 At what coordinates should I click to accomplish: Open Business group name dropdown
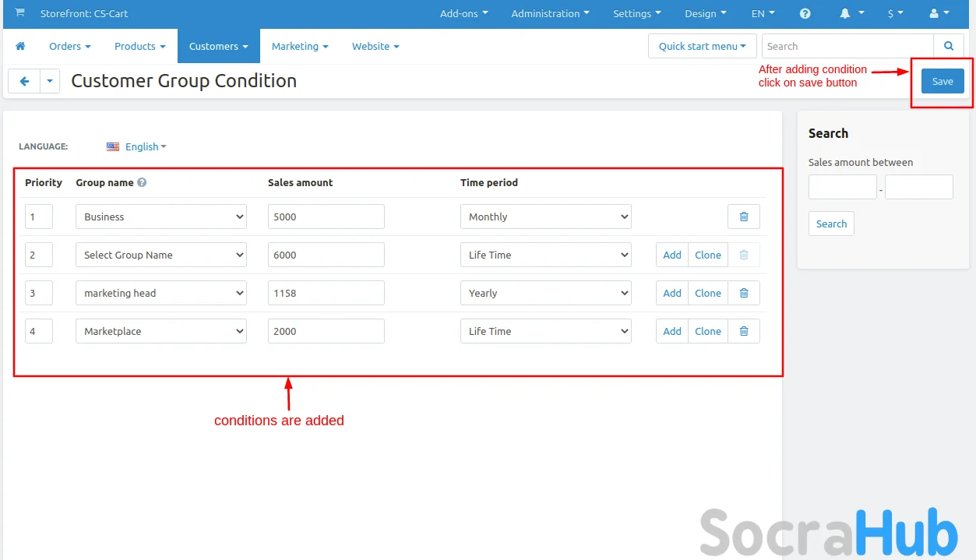[161, 217]
